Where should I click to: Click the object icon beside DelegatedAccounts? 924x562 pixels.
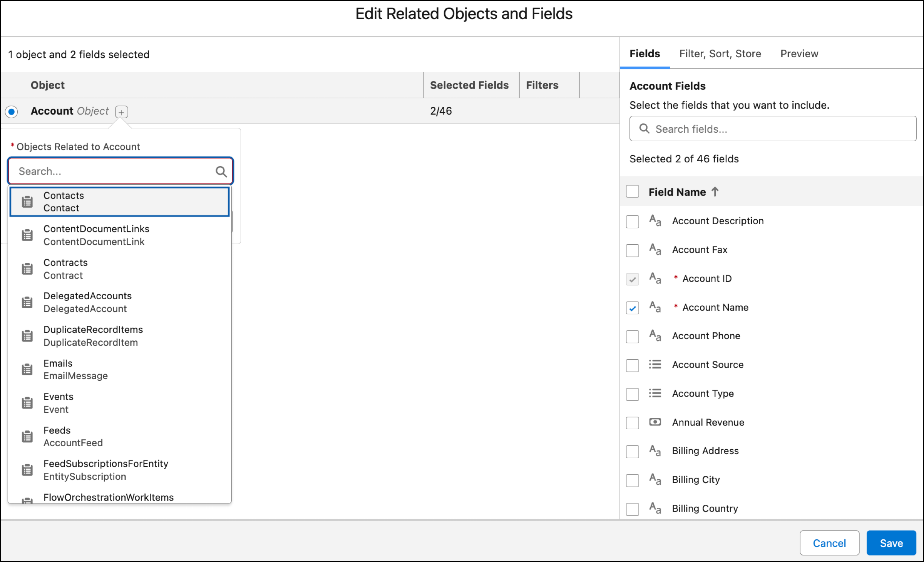(27, 302)
